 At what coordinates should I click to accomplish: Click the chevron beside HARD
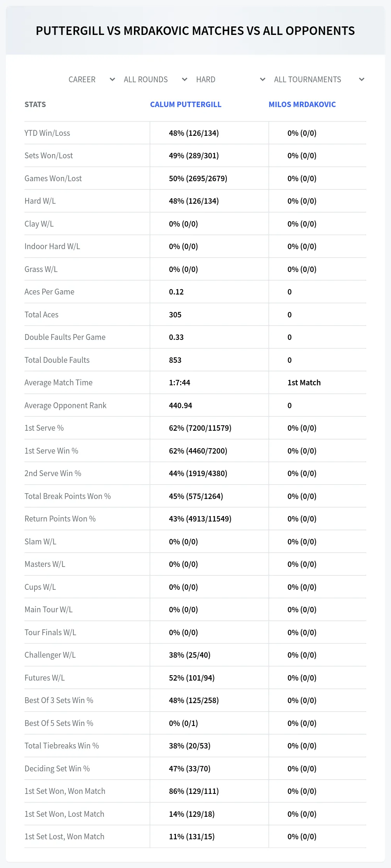[262, 80]
